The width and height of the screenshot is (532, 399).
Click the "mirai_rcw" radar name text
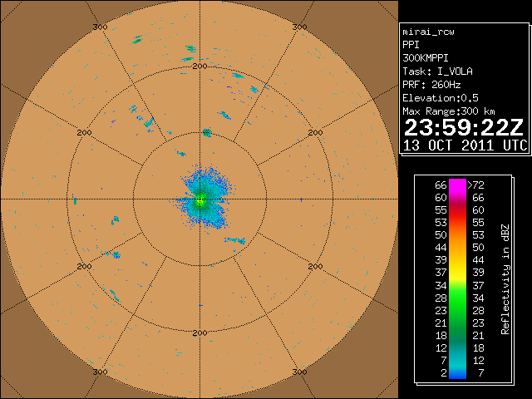[428, 32]
